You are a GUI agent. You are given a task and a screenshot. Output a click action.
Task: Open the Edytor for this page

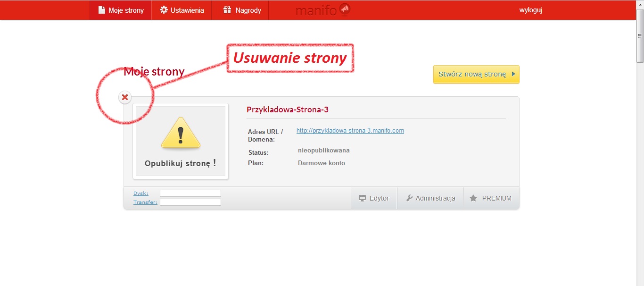(374, 198)
